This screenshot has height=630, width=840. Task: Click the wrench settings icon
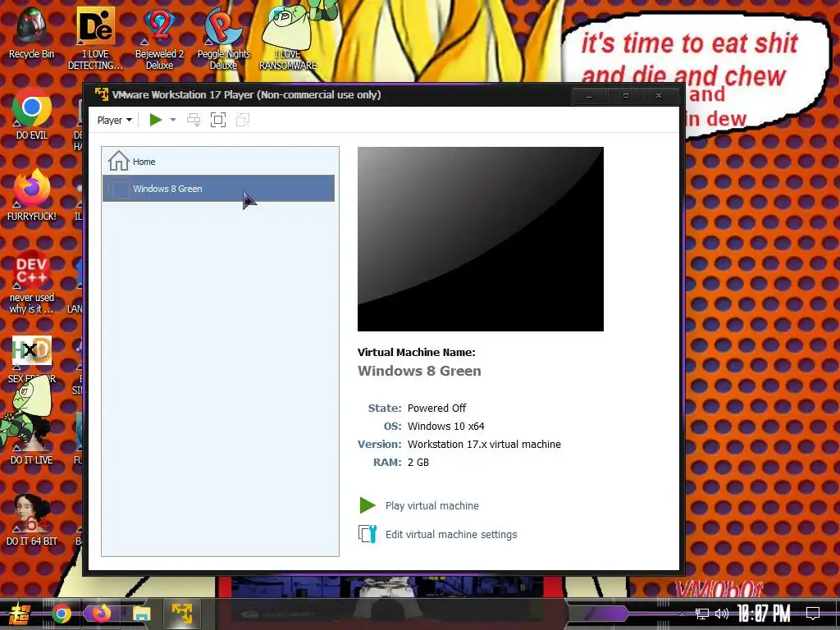coord(367,534)
